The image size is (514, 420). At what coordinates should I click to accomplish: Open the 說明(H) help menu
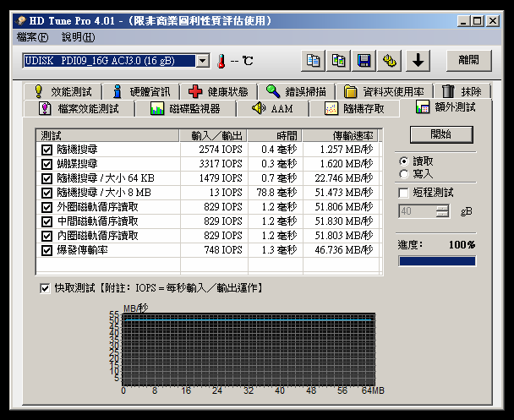79,37
